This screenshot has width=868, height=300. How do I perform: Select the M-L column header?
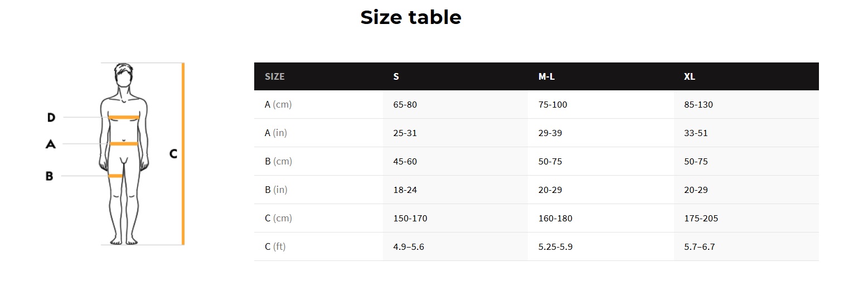click(546, 76)
